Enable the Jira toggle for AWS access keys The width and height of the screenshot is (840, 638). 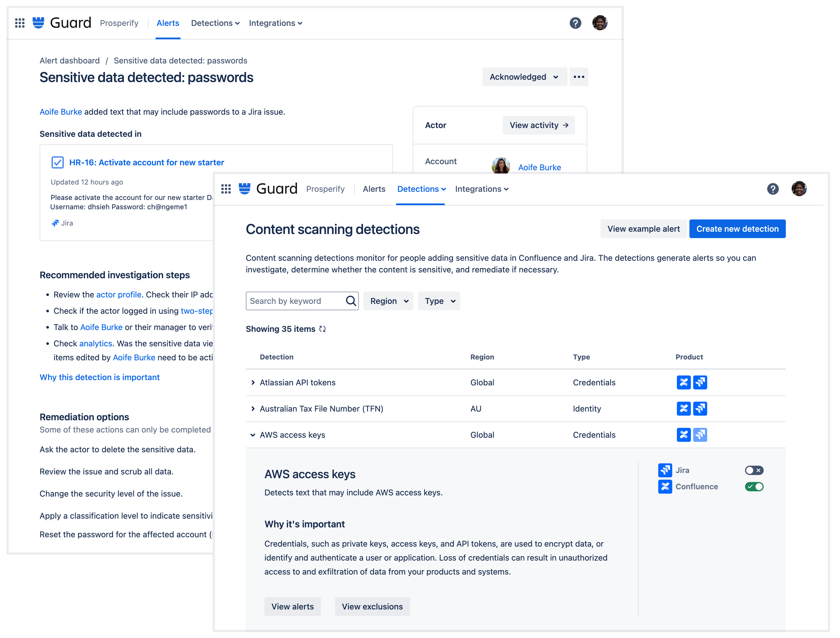(x=754, y=470)
